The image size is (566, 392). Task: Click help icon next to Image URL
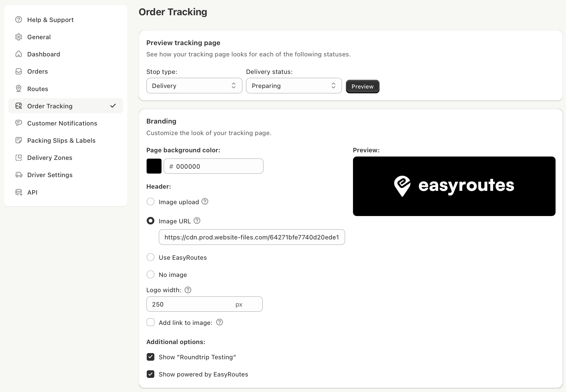coord(197,221)
